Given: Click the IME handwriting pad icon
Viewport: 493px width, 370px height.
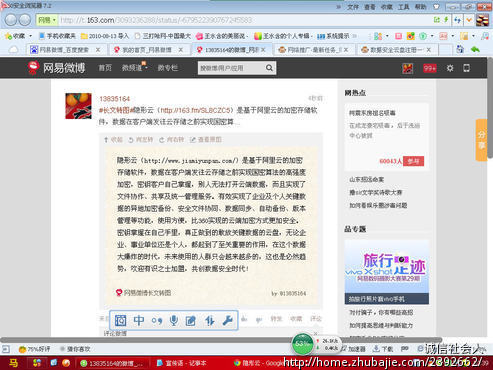Looking at the screenshot, I should [x=191, y=321].
